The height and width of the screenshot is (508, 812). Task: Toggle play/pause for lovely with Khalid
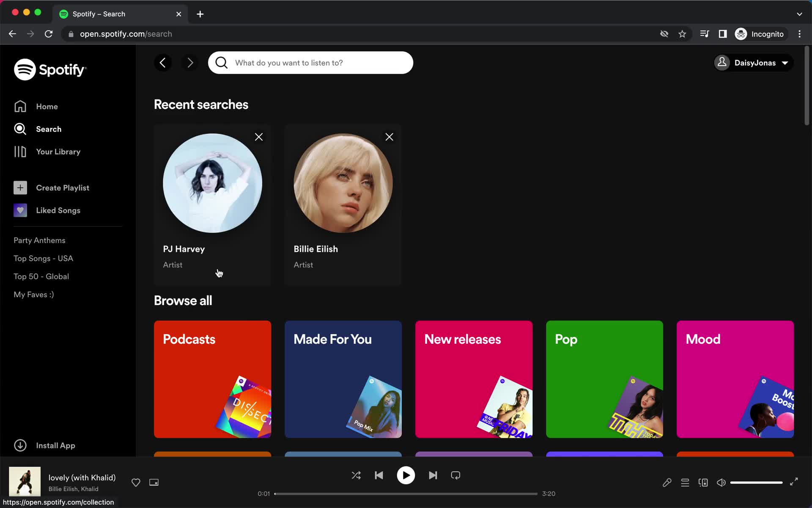pyautogui.click(x=406, y=475)
